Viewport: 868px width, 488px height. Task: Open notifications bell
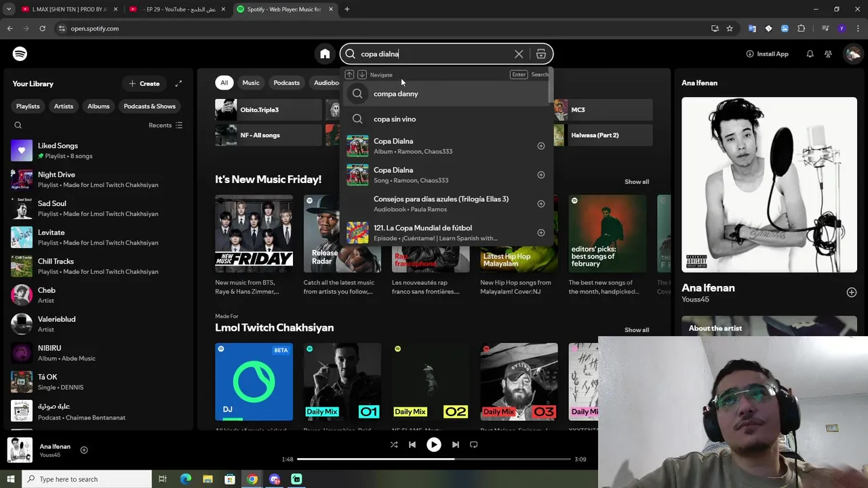(x=810, y=54)
